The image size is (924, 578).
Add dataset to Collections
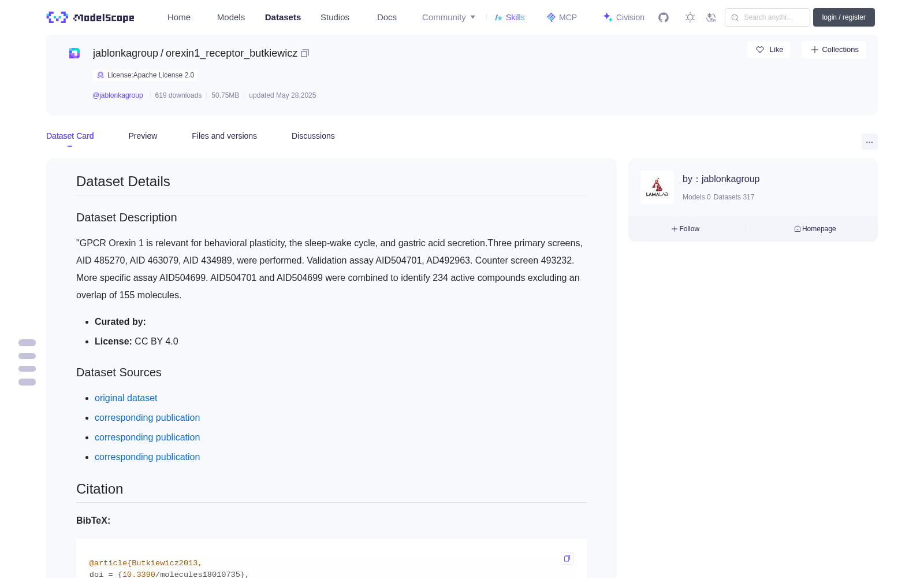834,50
